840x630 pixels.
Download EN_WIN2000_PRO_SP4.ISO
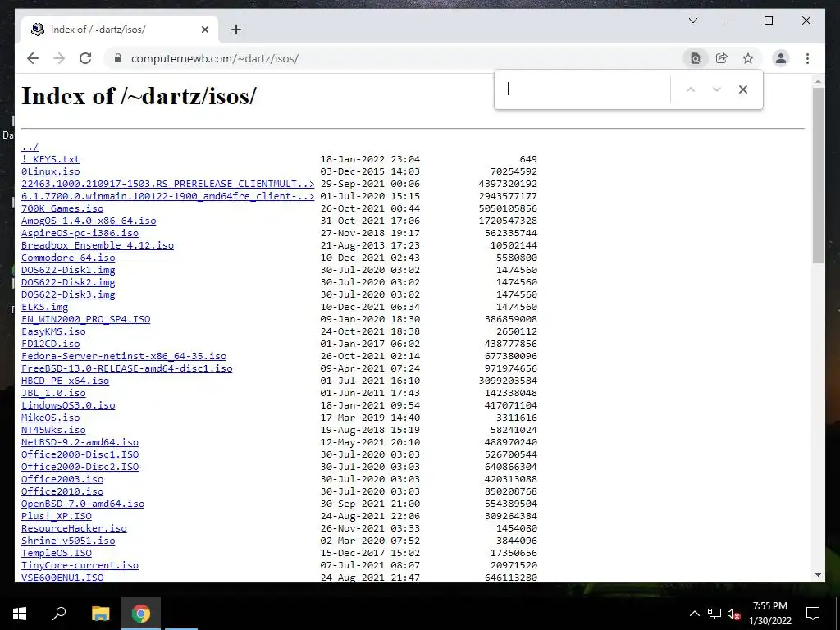85,319
